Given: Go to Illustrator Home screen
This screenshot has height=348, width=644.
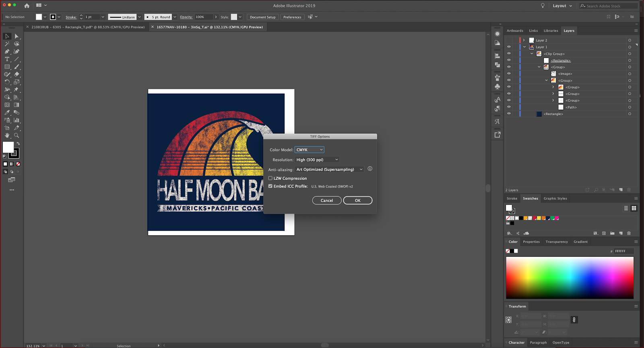Looking at the screenshot, I should point(27,6).
